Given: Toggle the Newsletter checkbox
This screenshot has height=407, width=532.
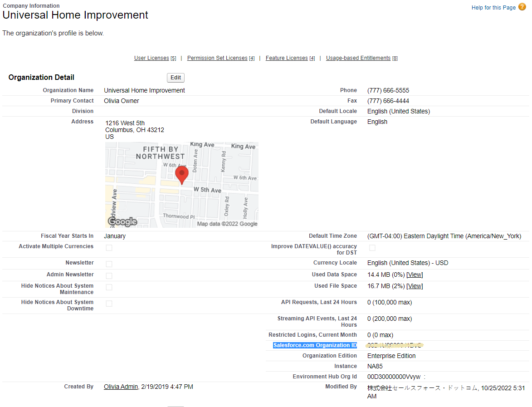Looking at the screenshot, I should point(109,264).
